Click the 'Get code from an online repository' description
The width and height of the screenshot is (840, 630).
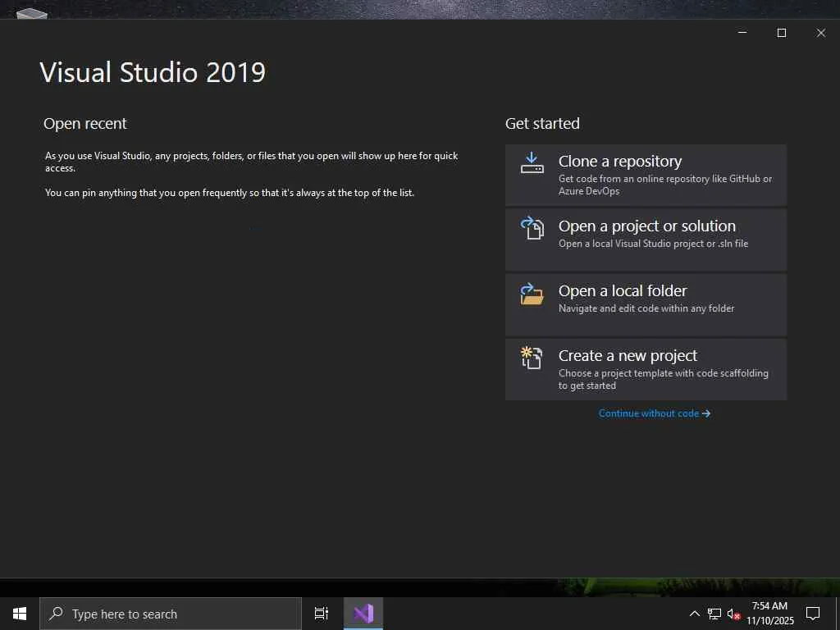tap(664, 185)
